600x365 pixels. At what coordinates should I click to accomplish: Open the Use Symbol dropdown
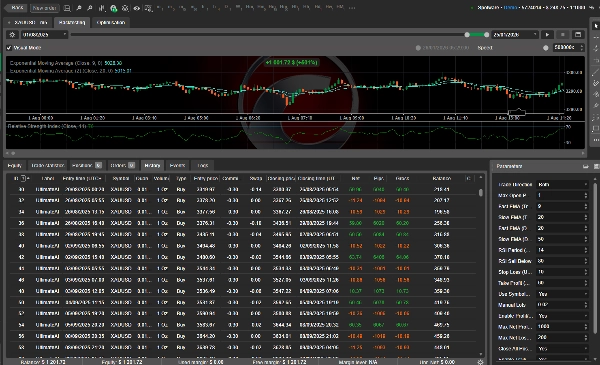click(562, 294)
